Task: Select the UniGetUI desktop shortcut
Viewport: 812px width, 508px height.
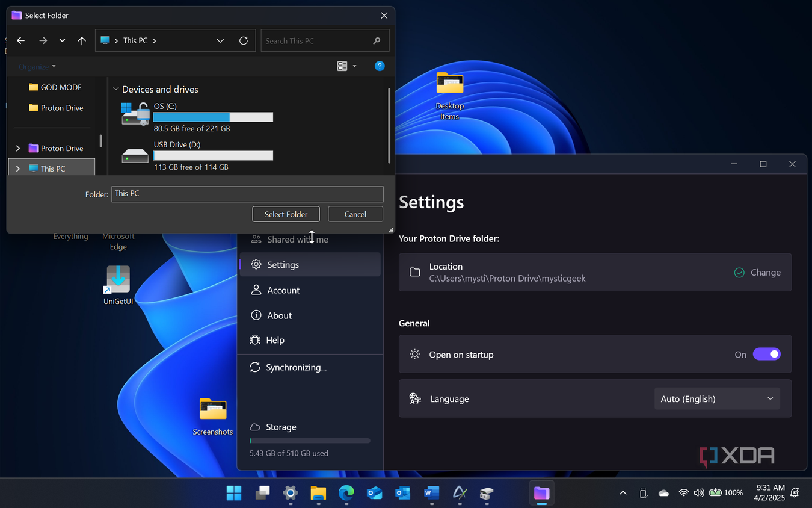Action: (x=118, y=285)
